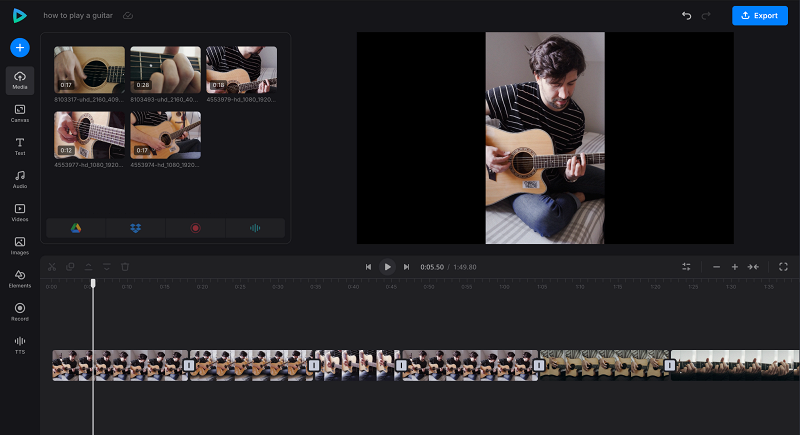
Task: Delete selected clip with trash icon
Action: point(125,267)
